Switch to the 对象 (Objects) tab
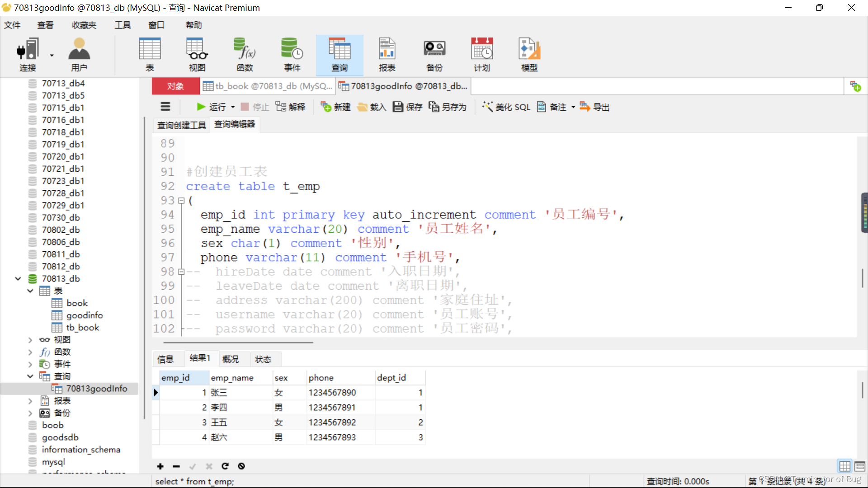Viewport: 868px width, 488px height. click(x=175, y=86)
